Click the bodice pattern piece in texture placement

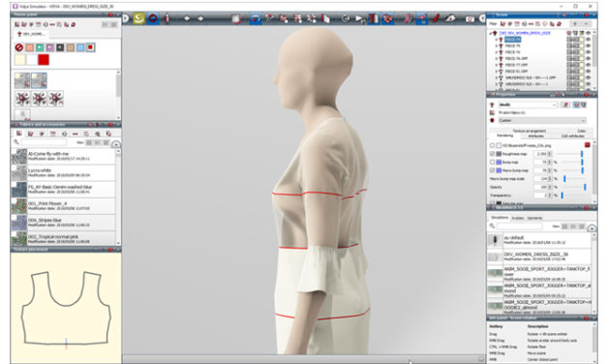coord(66,308)
